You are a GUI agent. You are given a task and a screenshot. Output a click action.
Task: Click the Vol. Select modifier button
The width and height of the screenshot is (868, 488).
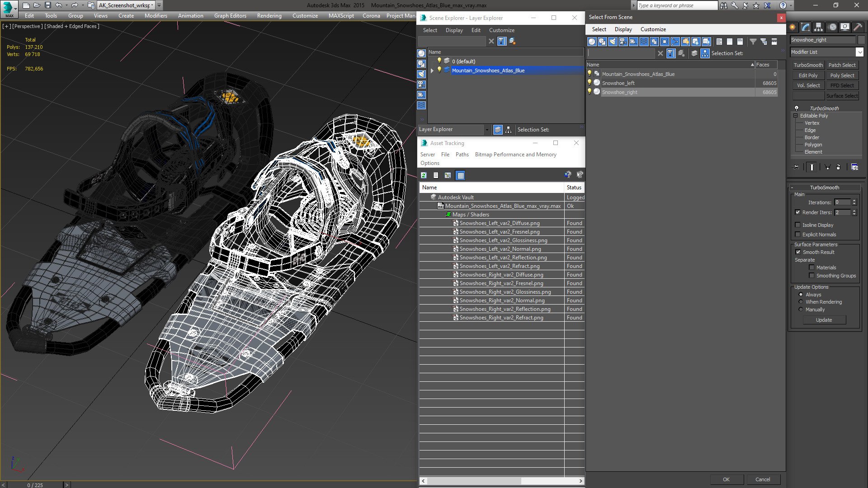(808, 85)
